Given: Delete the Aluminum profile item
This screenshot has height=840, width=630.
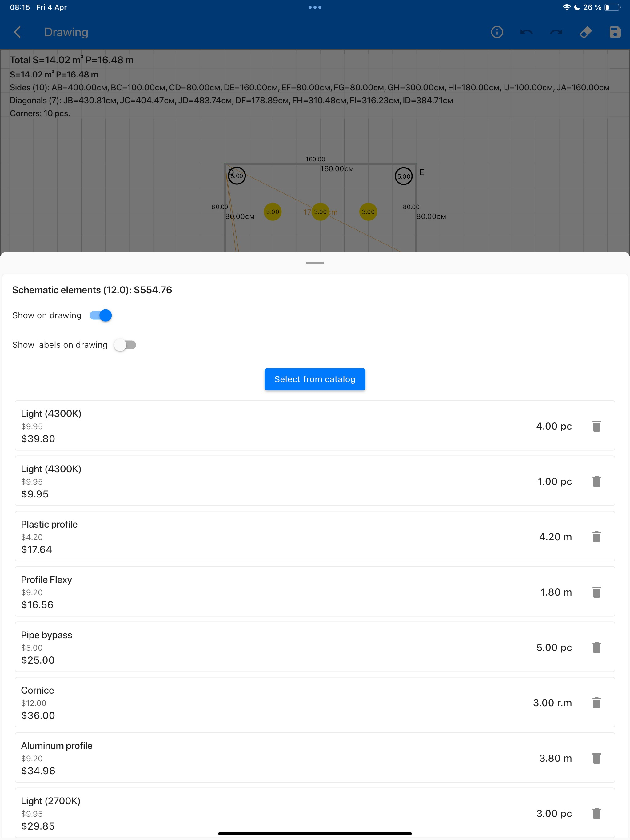Looking at the screenshot, I should tap(596, 758).
